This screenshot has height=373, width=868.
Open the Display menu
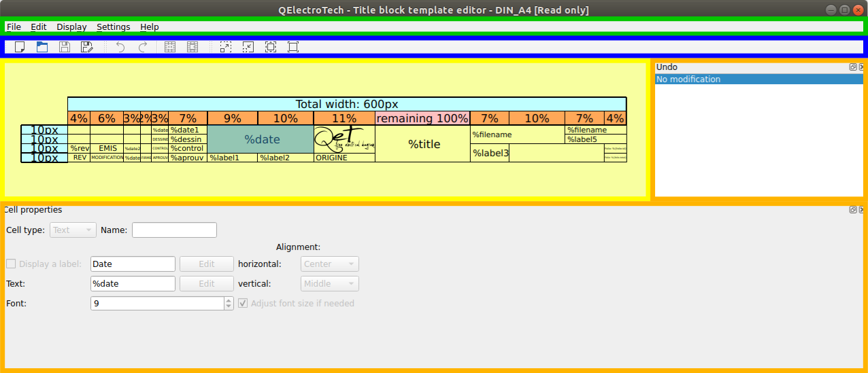click(x=71, y=27)
